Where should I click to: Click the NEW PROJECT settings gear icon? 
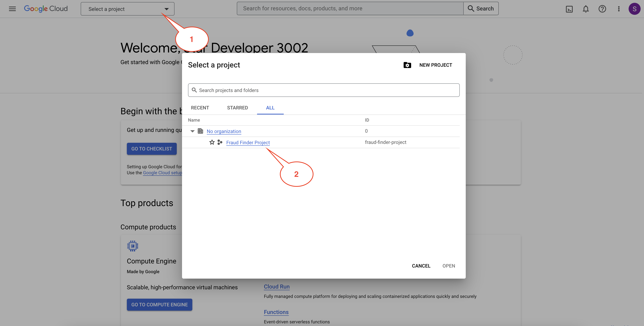coord(407,65)
